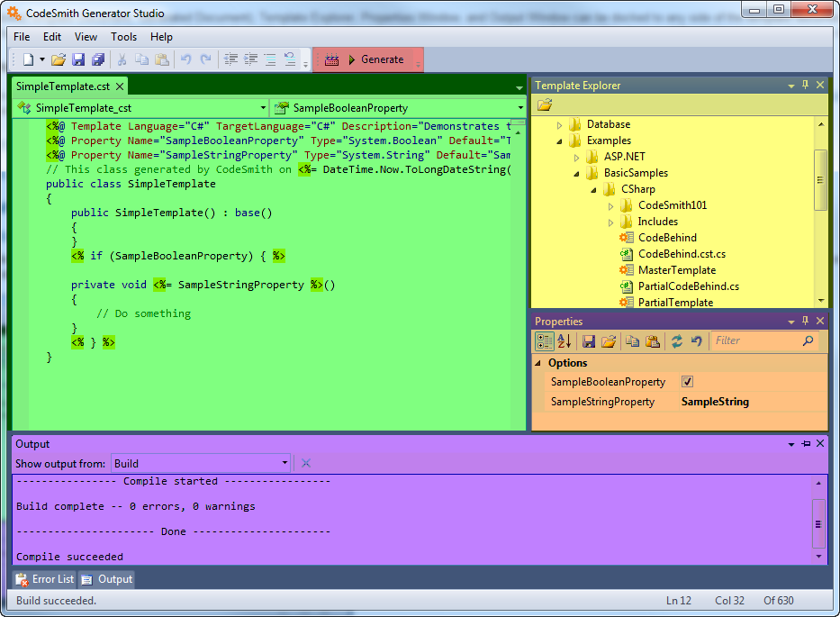Undo the last edit in main toolbar
840x617 pixels.
pos(185,59)
